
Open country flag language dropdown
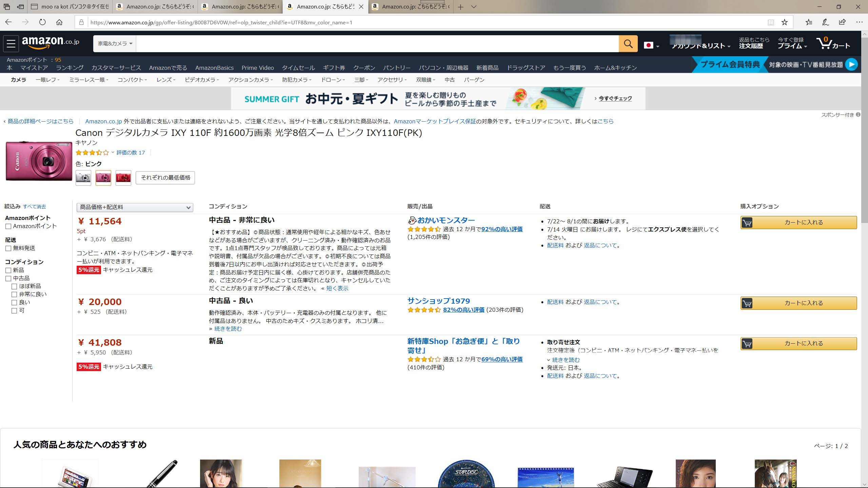(x=651, y=45)
